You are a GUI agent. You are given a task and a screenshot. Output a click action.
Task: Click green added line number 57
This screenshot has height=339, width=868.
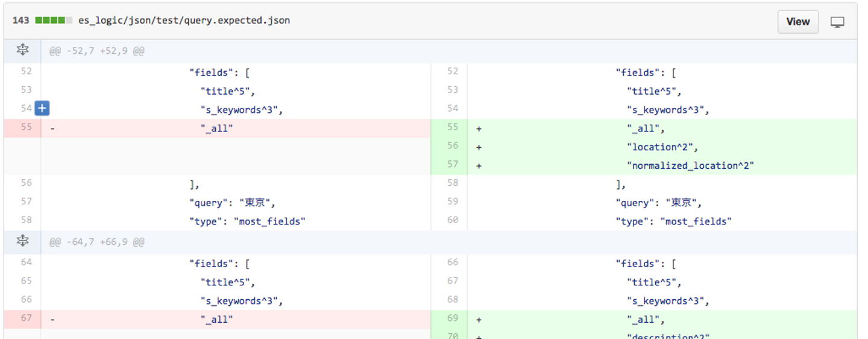pos(452,165)
